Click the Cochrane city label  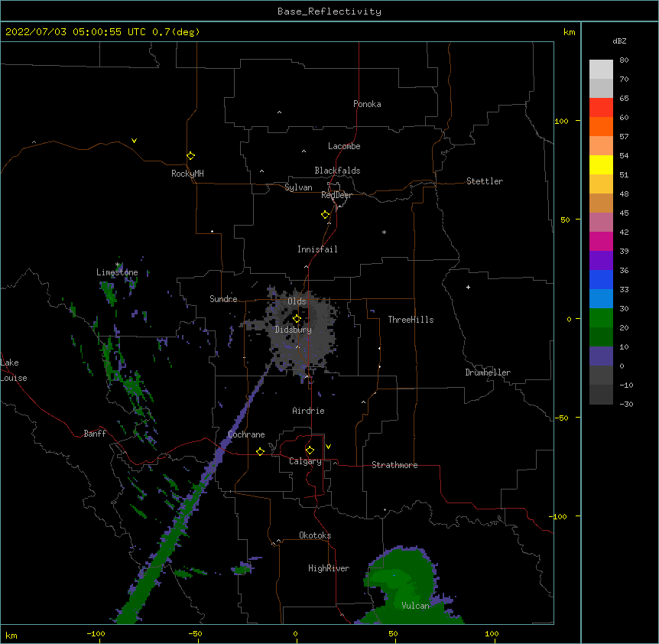click(246, 434)
